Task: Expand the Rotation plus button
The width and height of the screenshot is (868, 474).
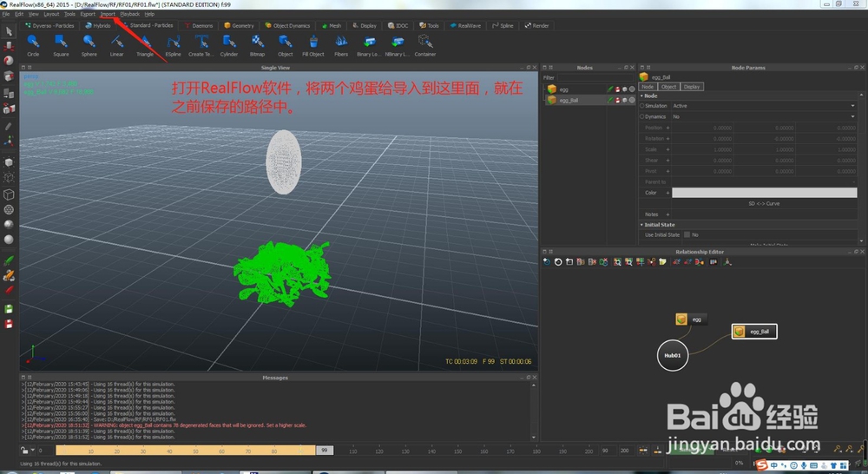Action: click(668, 139)
